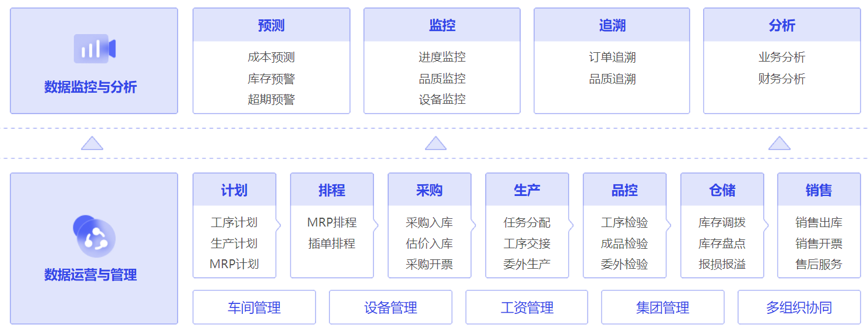Click 品质追溯
Screen dimensions: 868x328
coord(612,79)
